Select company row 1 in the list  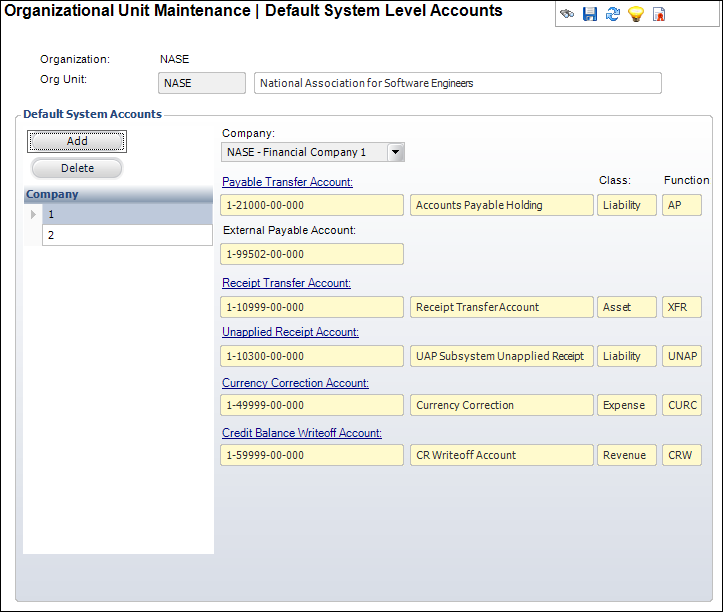[126, 214]
